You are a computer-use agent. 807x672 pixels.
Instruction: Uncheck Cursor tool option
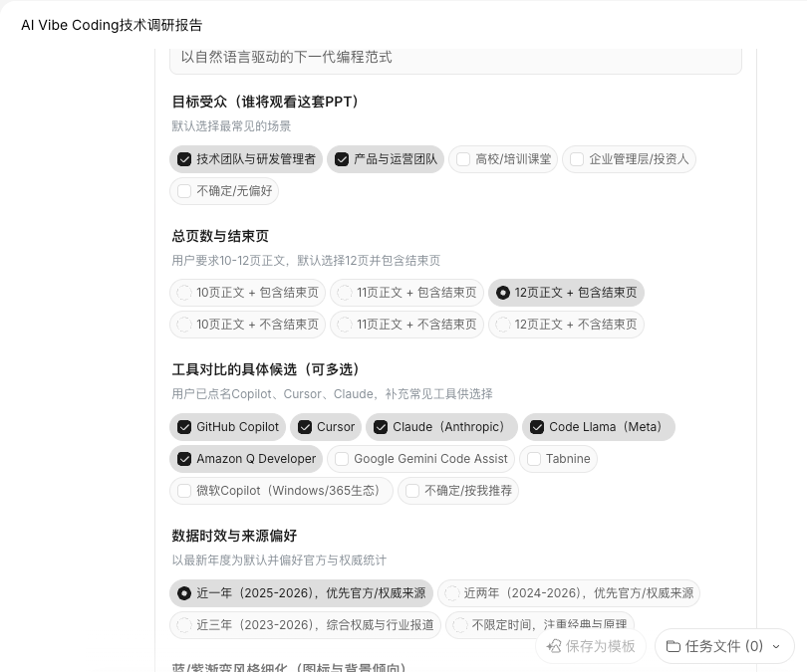pyautogui.click(x=325, y=427)
